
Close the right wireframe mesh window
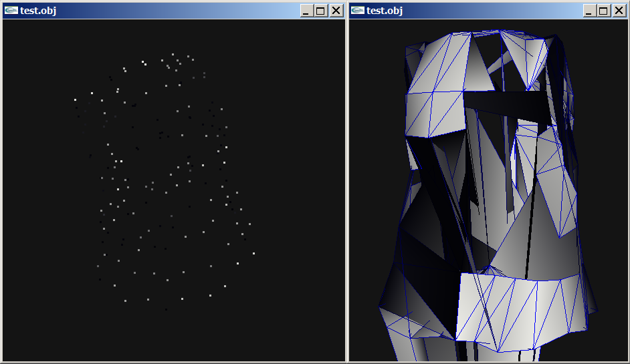[x=619, y=11]
